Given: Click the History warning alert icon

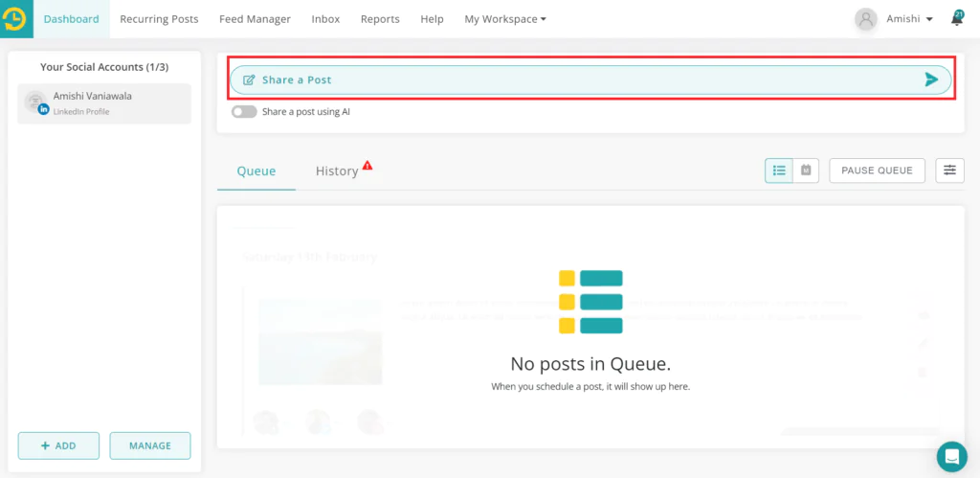Looking at the screenshot, I should [x=367, y=166].
